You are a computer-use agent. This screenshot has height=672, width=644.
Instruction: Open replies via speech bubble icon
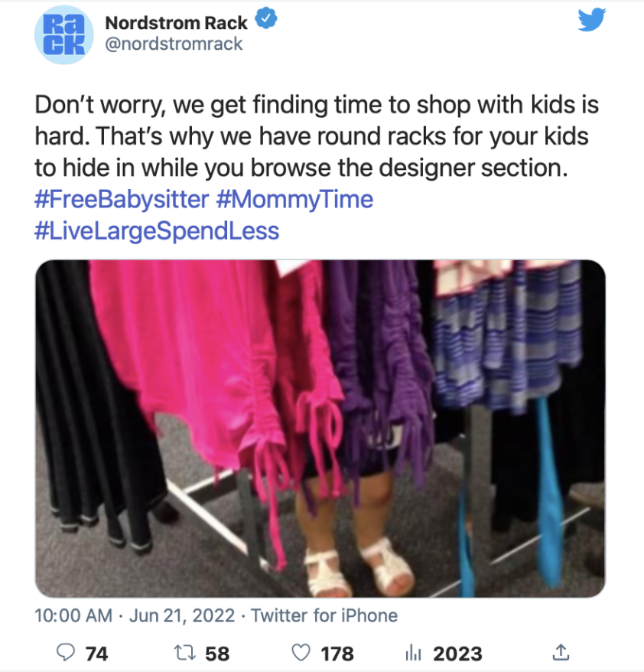66,653
